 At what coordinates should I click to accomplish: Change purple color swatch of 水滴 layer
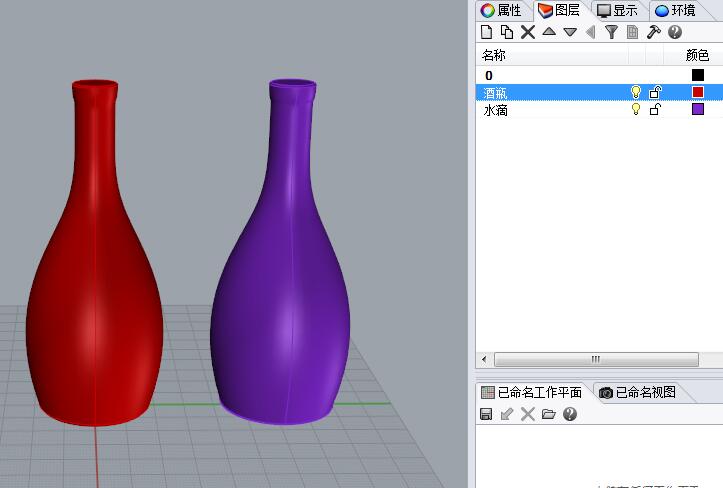tap(698, 109)
